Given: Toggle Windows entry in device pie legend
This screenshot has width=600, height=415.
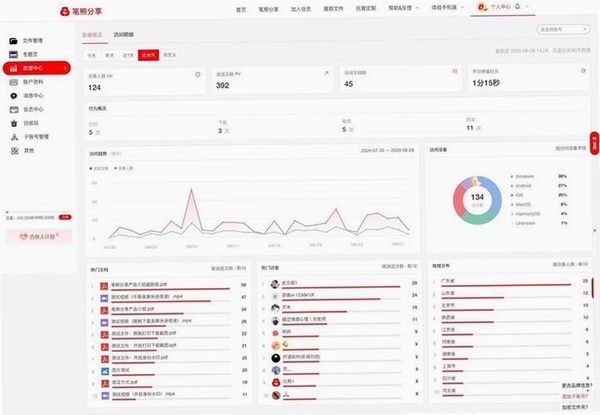Looking at the screenshot, I should [522, 176].
